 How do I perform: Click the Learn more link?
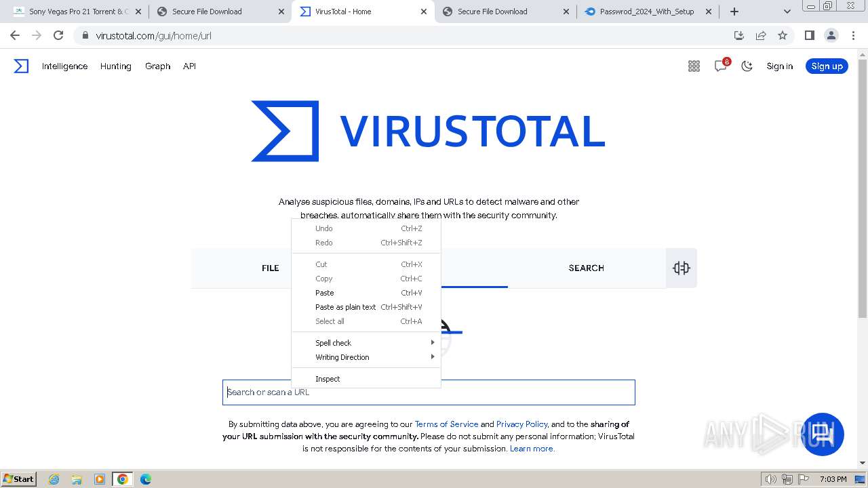(532, 449)
